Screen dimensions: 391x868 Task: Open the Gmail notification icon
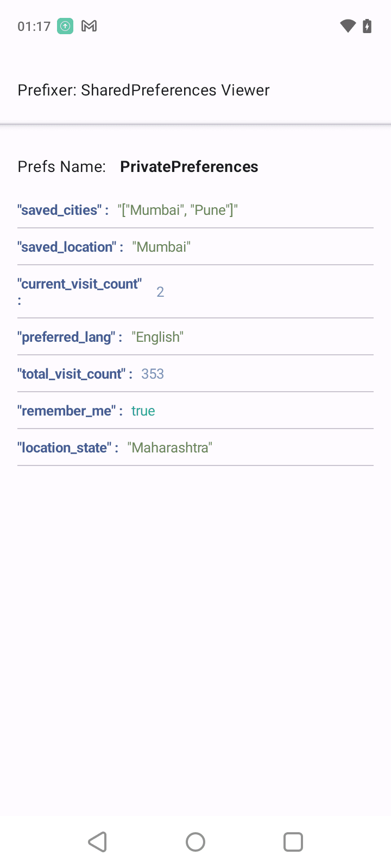coord(89,25)
